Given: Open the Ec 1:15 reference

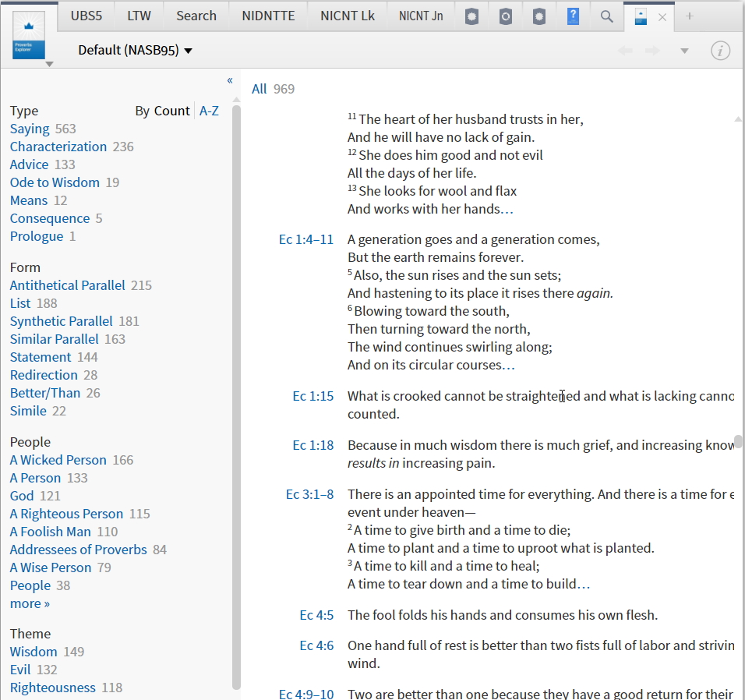Looking at the screenshot, I should (x=313, y=396).
